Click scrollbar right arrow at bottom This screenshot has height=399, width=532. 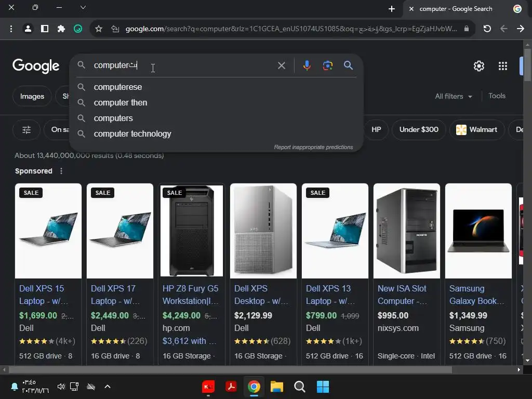519,370
